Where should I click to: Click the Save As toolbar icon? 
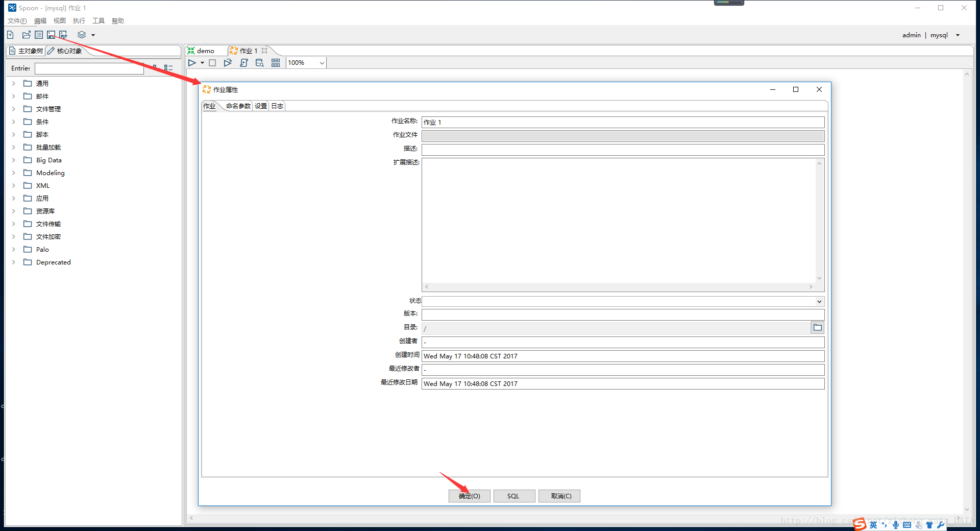click(63, 35)
